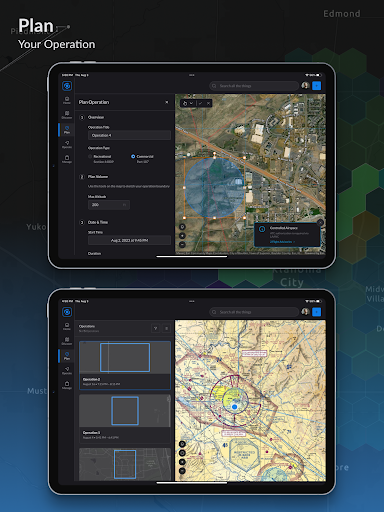This screenshot has height=512, width=384.
Task: Select the Recreational operation type radio
Action: (90, 156)
